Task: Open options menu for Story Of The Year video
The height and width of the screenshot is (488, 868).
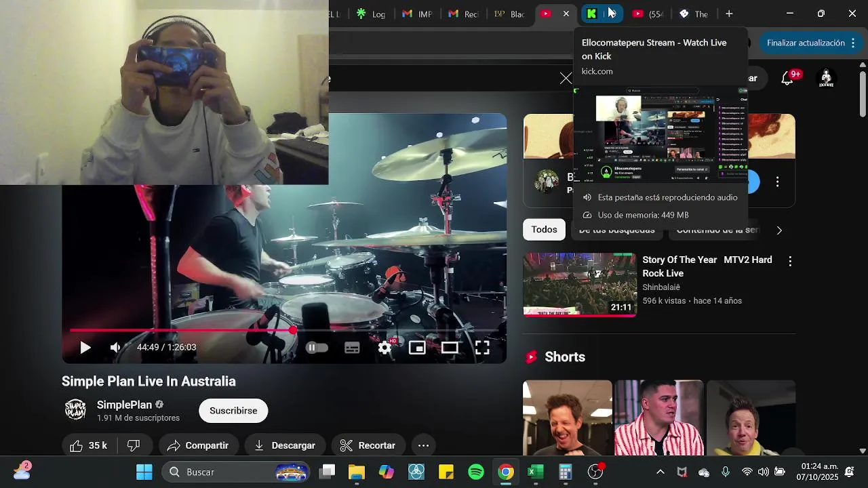Action: (x=790, y=261)
